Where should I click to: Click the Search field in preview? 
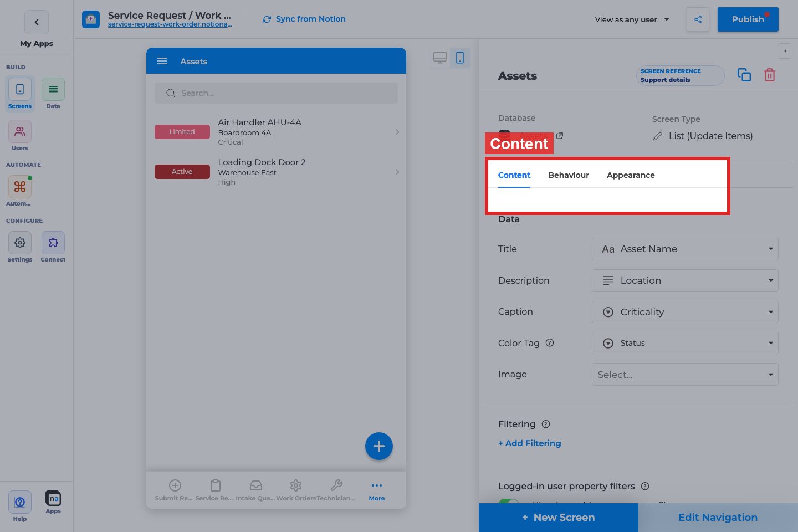[276, 93]
